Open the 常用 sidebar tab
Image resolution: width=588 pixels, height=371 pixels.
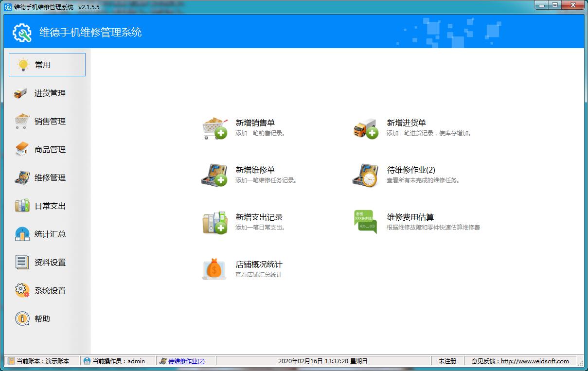[x=47, y=65]
